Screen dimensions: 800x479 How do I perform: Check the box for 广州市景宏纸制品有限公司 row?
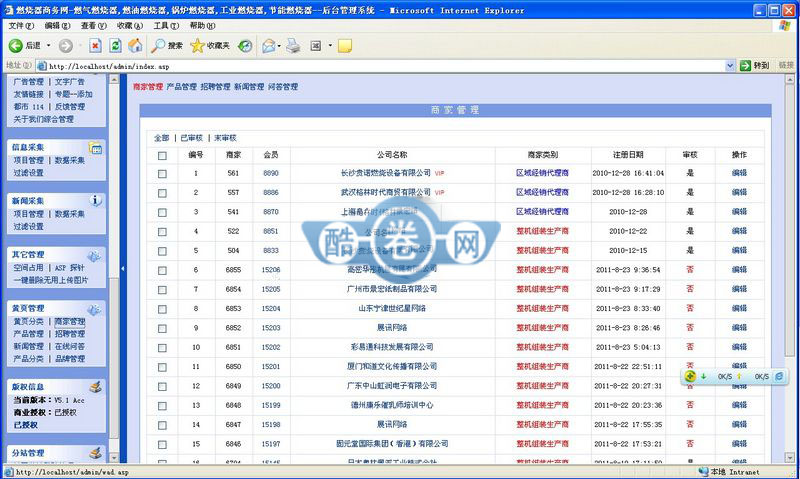click(162, 290)
